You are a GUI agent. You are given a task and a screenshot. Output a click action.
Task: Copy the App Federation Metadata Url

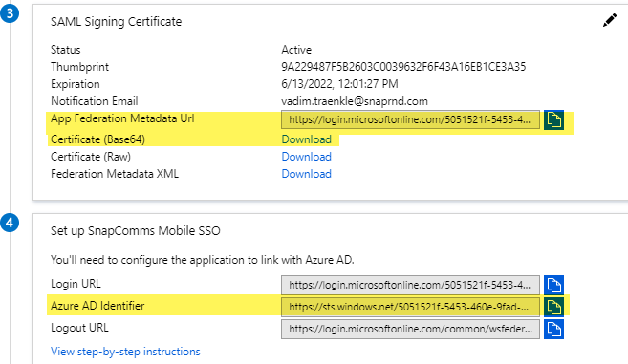[553, 119]
